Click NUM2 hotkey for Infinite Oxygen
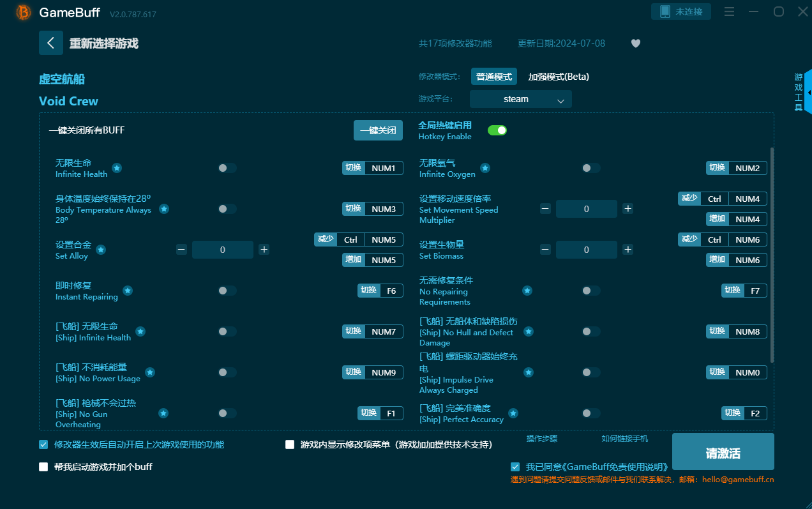Viewport: 812px width, 509px height. pos(737,168)
